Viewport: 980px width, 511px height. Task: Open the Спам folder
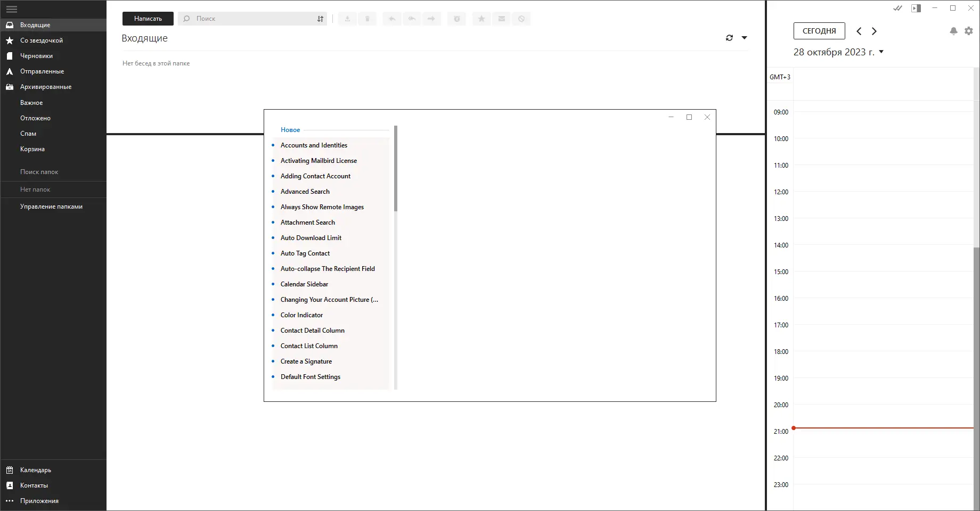(x=53, y=134)
